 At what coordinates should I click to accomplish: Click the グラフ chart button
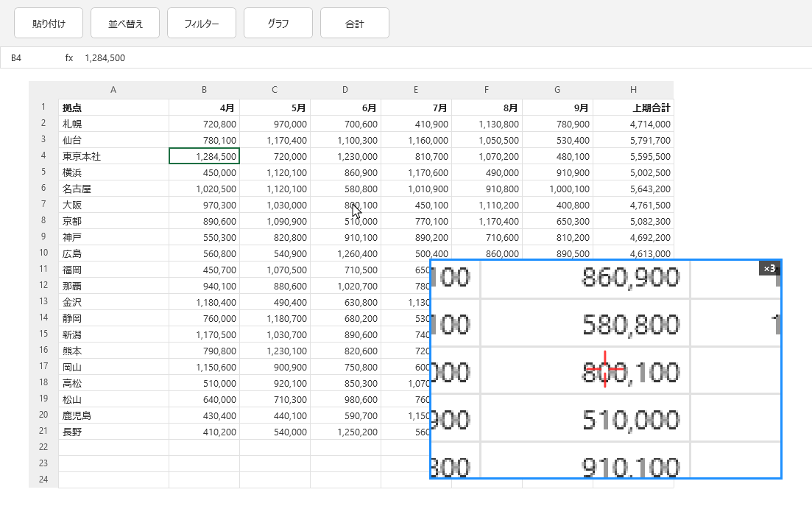[x=278, y=24]
